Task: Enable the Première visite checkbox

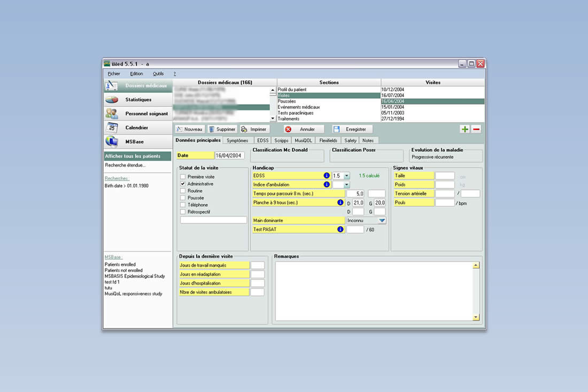Action: tap(183, 177)
